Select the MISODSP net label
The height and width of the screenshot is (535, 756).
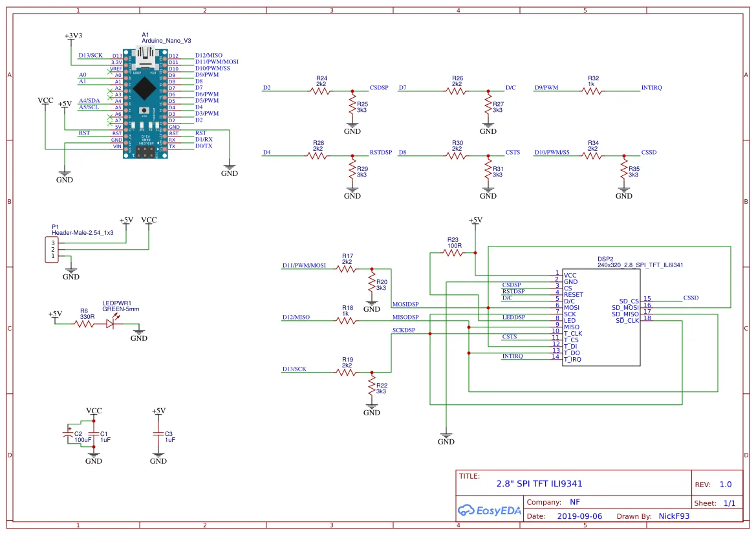405,318
